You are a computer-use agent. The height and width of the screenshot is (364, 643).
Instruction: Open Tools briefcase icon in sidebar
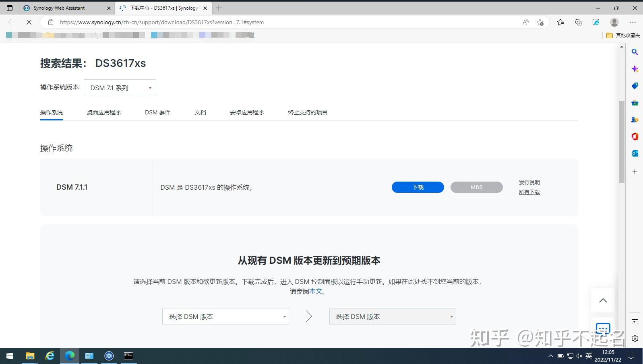pos(635,103)
